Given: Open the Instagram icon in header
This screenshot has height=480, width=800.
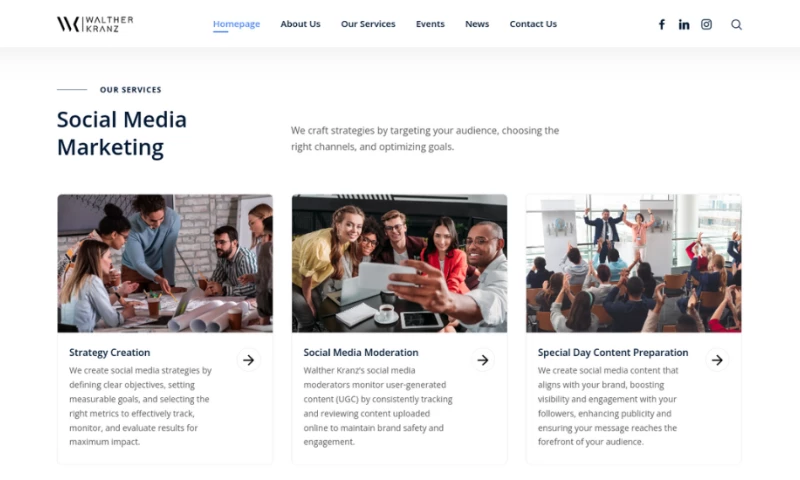Looking at the screenshot, I should point(706,24).
